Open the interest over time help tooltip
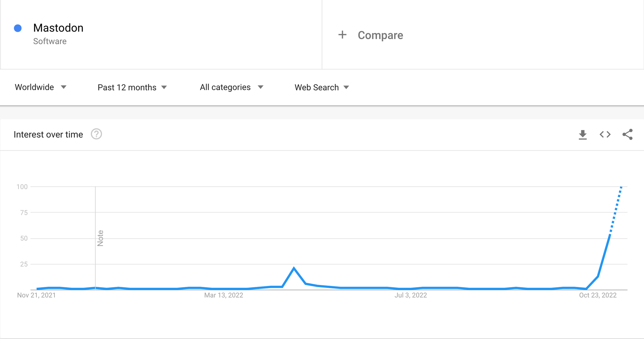 click(96, 134)
